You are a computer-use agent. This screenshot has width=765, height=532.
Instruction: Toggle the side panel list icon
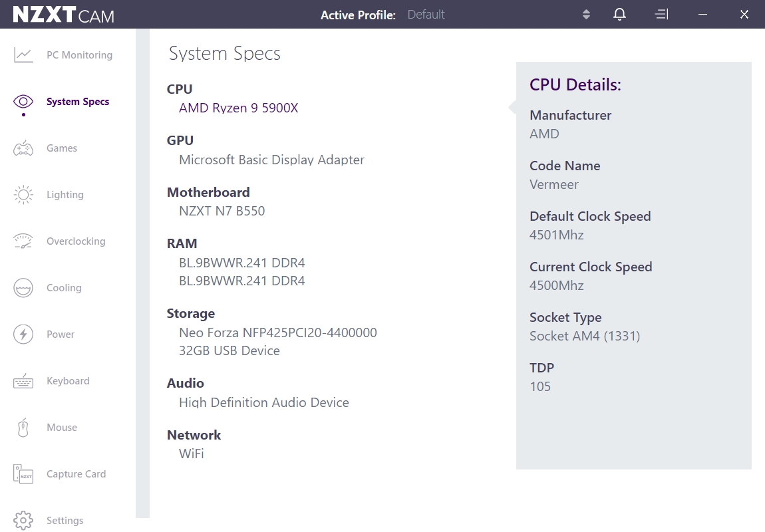coord(662,14)
